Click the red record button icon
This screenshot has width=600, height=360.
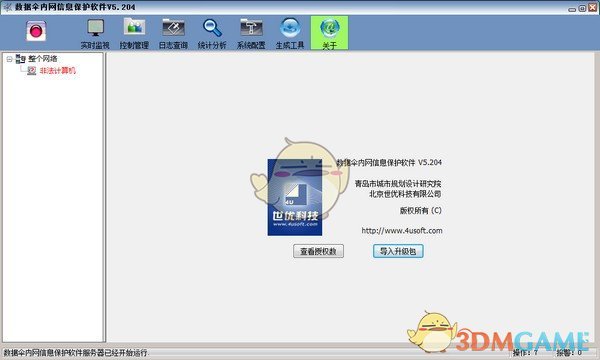tap(36, 31)
